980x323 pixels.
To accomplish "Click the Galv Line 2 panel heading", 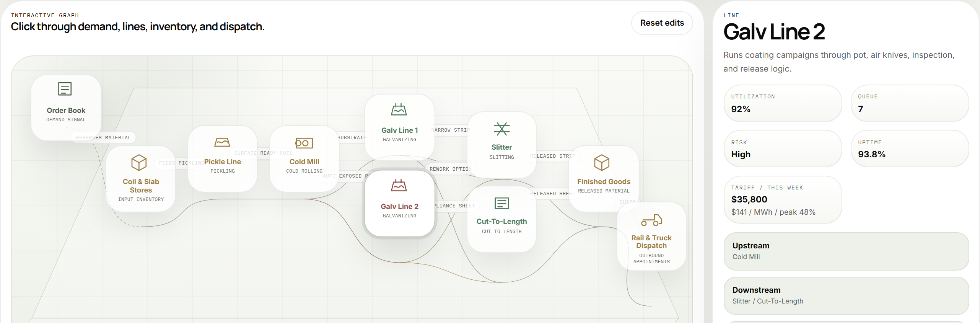I will 774,32.
